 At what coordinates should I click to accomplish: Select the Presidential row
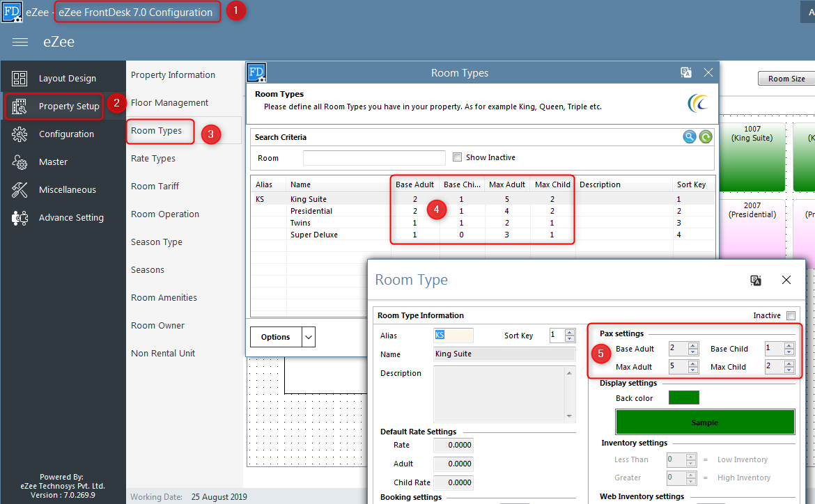(483, 211)
